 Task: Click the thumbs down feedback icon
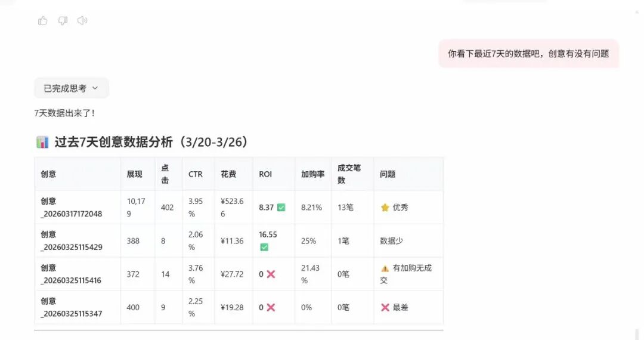click(63, 21)
